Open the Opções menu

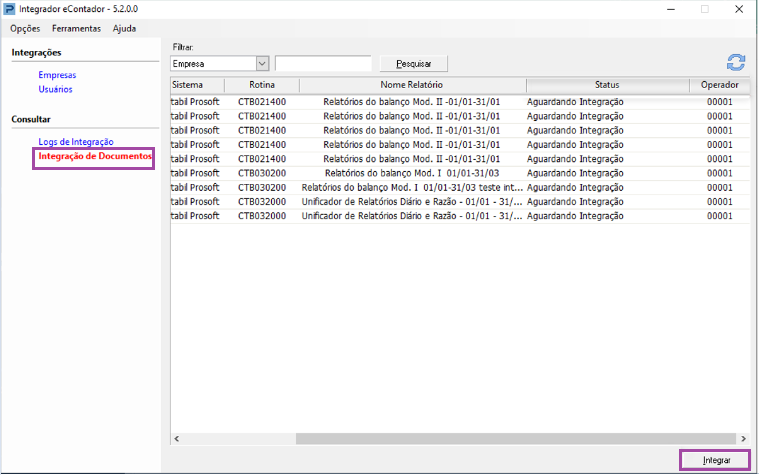[x=25, y=29]
